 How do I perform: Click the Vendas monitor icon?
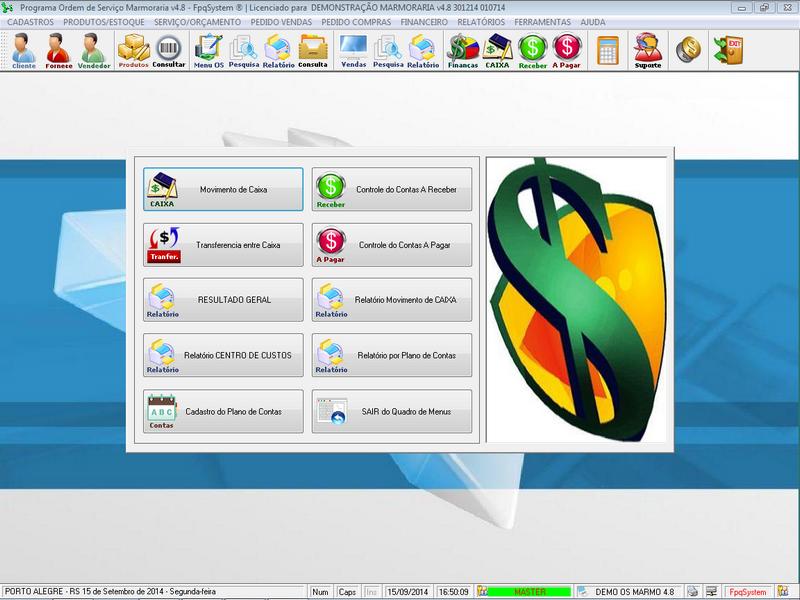point(353,49)
